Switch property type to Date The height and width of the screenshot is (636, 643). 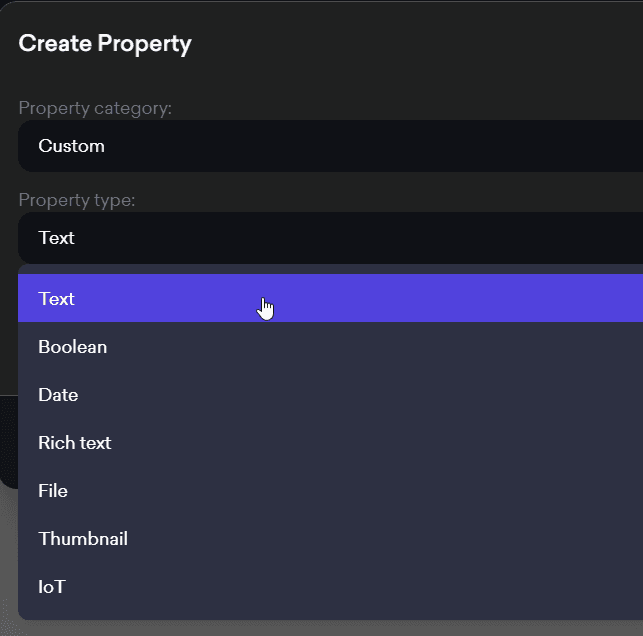[x=58, y=395]
